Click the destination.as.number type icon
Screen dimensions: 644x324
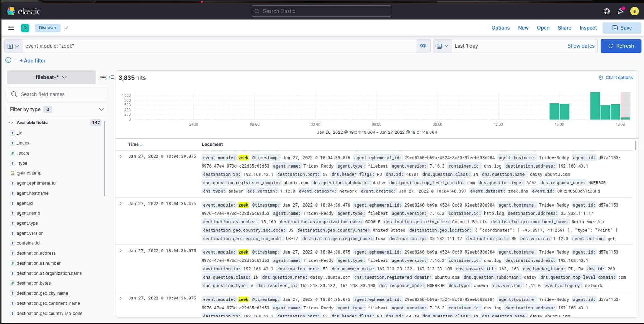(x=13, y=263)
